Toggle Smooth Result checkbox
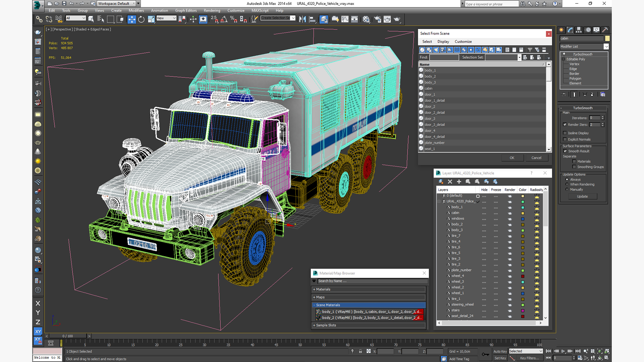Screen dimensions: 644x362 pyautogui.click(x=565, y=151)
